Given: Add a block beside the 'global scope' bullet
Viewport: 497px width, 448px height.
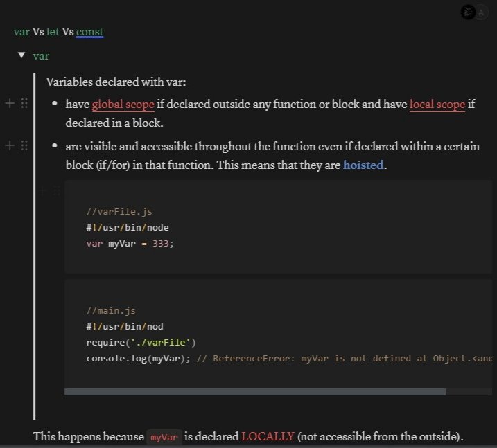Looking at the screenshot, I should tap(10, 103).
